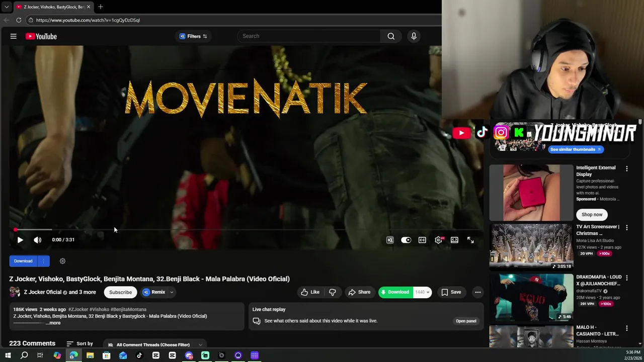Open options next to the blue Download button
The height and width of the screenshot is (362, 644).
pos(44,261)
